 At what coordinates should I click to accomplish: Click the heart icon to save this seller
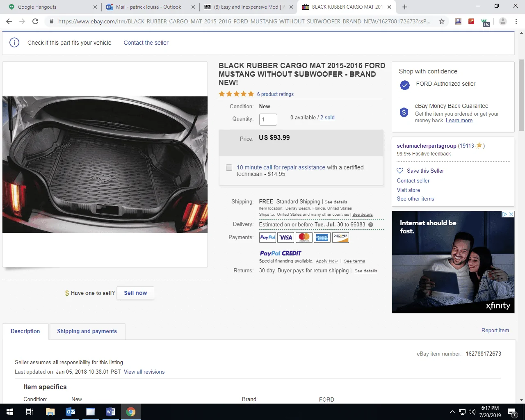click(x=400, y=171)
